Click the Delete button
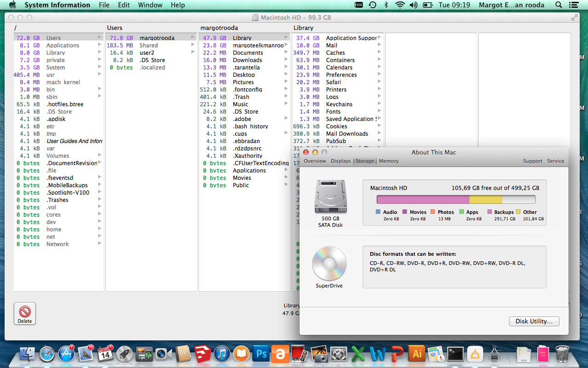Image resolution: width=588 pixels, height=368 pixels. coord(25,314)
